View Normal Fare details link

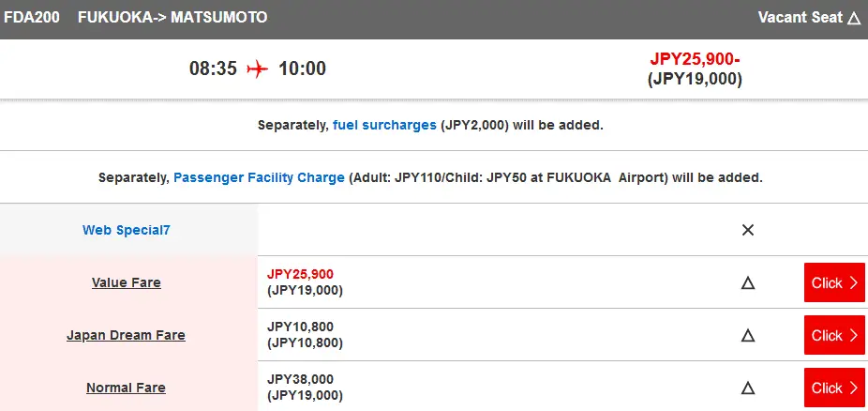pyautogui.click(x=127, y=388)
